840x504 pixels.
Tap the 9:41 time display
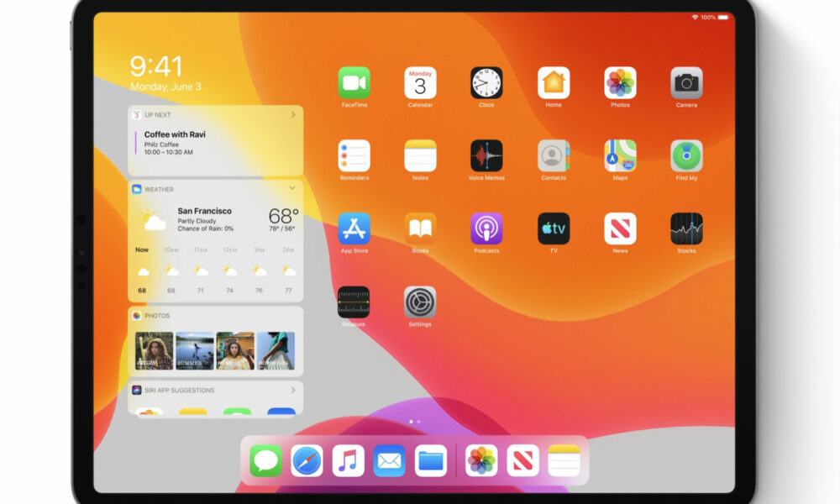point(156,66)
